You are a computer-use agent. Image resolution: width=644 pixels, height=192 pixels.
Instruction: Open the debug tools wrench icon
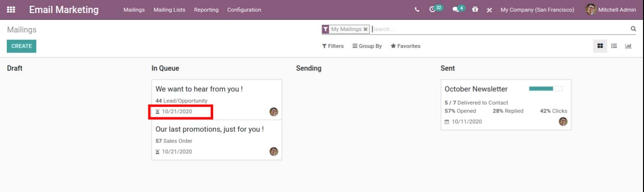coord(489,10)
